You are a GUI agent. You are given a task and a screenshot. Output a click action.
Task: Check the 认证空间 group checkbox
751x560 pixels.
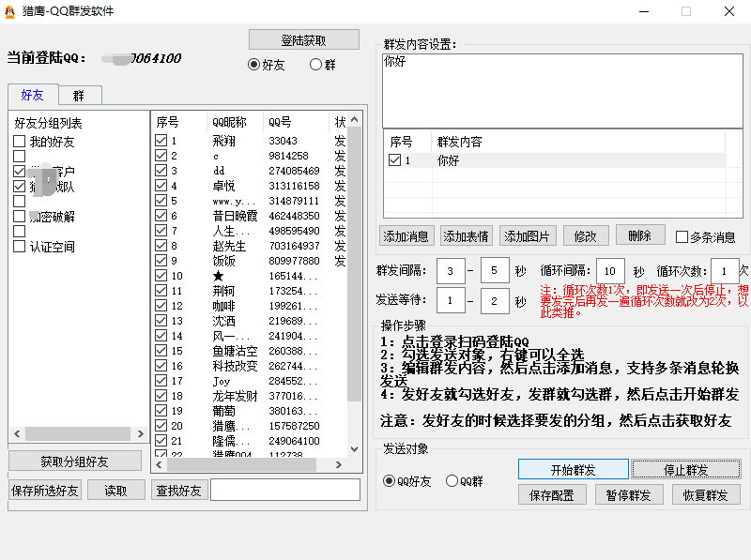[x=19, y=247]
